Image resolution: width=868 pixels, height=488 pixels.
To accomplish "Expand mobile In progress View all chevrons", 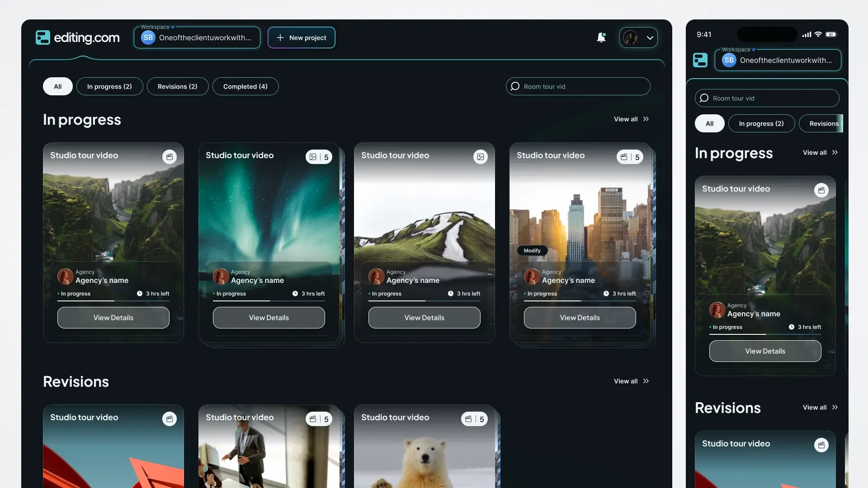I will 835,152.
